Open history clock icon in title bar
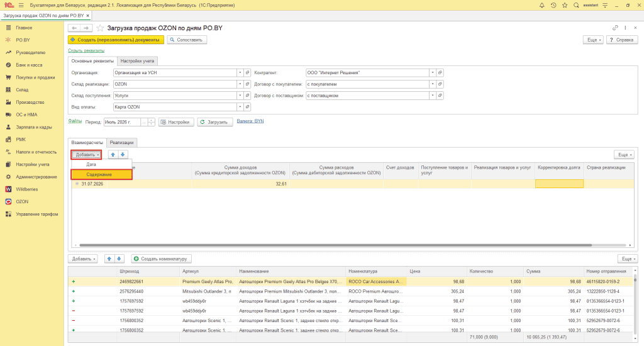This screenshot has height=346, width=644. click(553, 5)
